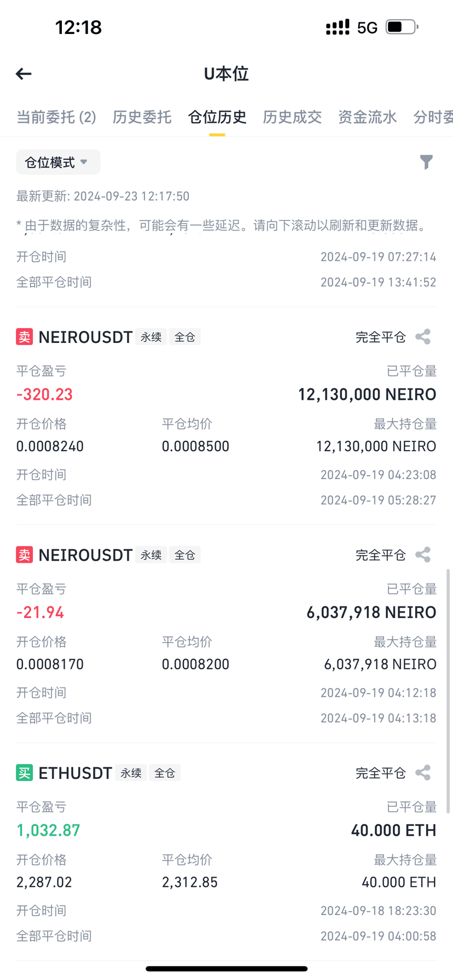The height and width of the screenshot is (980, 453).
Task: Tap the red sell badge on first NEIROUSDT
Action: click(25, 337)
